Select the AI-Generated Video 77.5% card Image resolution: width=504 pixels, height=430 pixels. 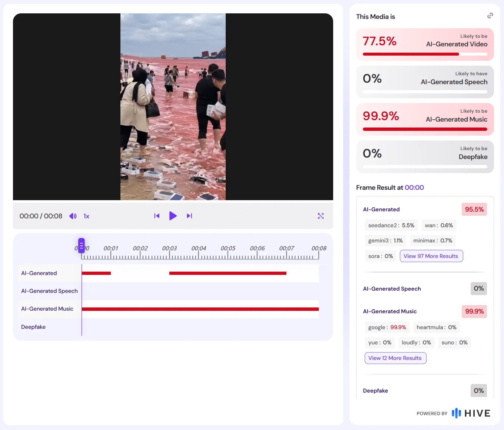[425, 44]
